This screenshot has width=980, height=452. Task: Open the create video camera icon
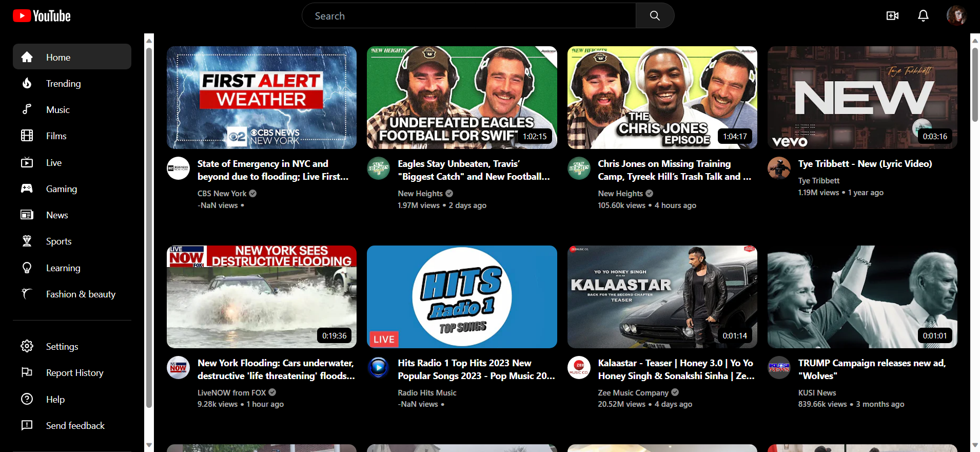coord(892,15)
